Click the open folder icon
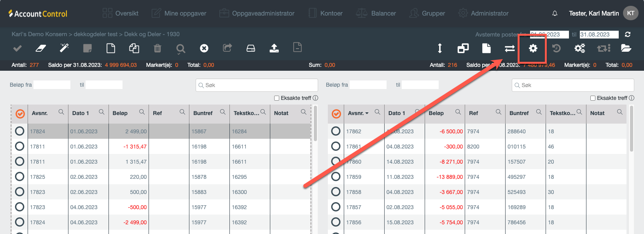 click(x=626, y=48)
